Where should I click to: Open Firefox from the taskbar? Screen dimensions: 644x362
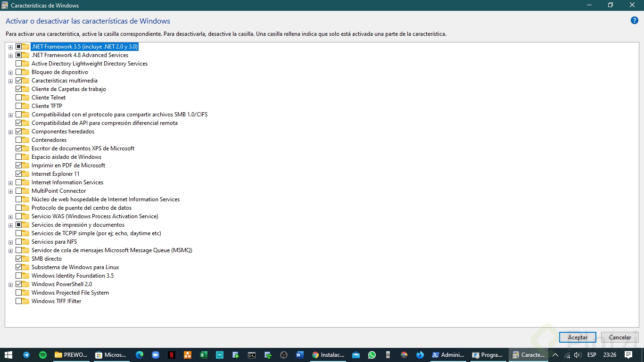tap(420, 355)
